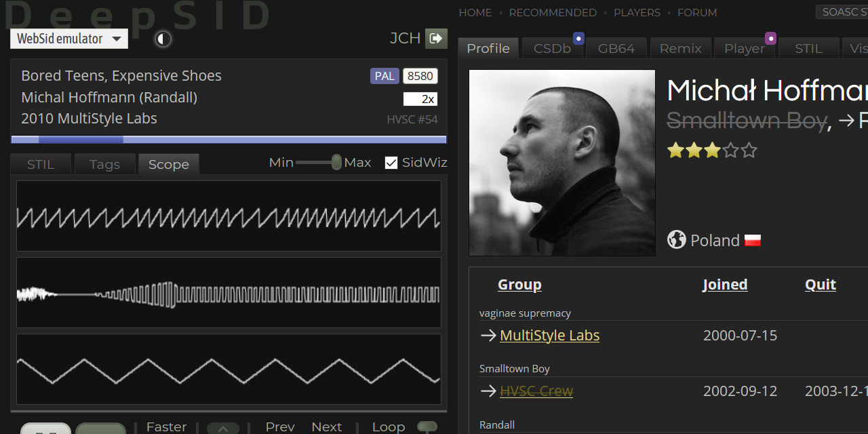Click the arrow icon before HVSC Crew
This screenshot has width=868, height=434.
pos(488,391)
